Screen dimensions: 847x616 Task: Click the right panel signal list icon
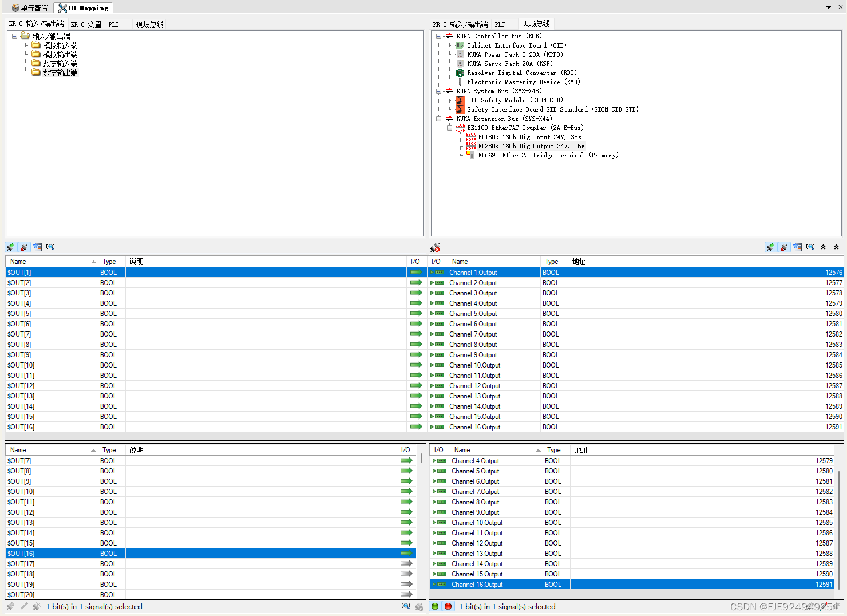pos(798,247)
